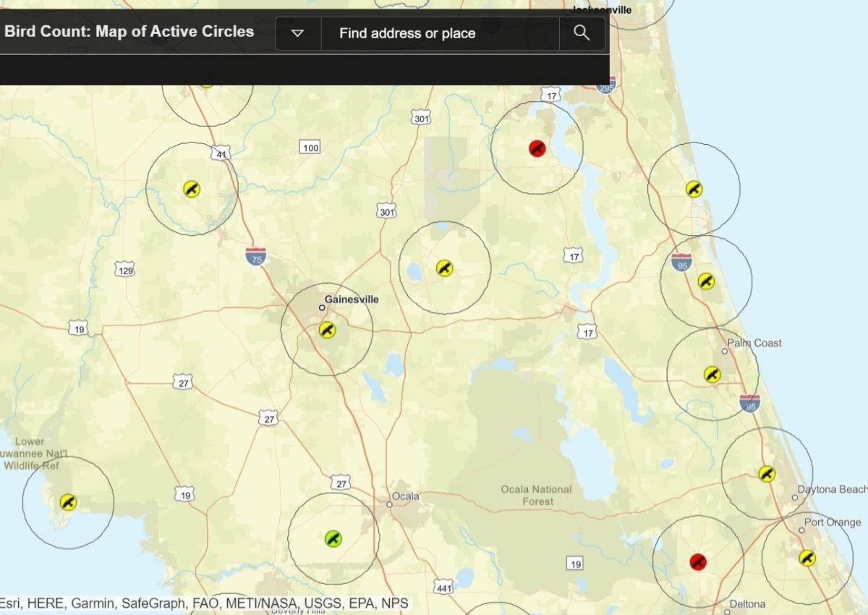The height and width of the screenshot is (615, 868).
Task: Select the bird marker along Highway 41
Action: coord(190,190)
